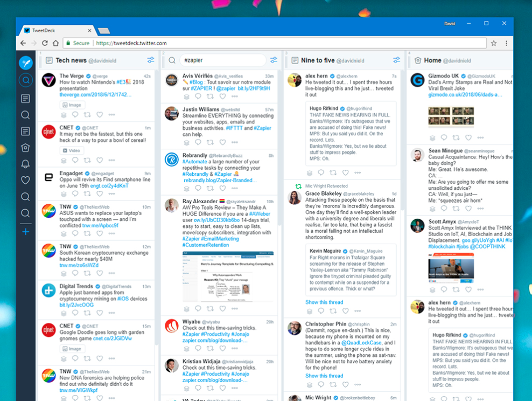Image resolution: width=532 pixels, height=401 pixels.
Task: Retweet the CNET bowl of cereal tweet
Action: (87, 160)
